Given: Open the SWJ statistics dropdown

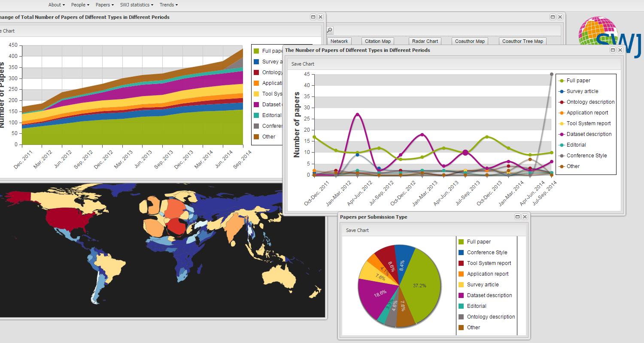Looking at the screenshot, I should pos(137,5).
